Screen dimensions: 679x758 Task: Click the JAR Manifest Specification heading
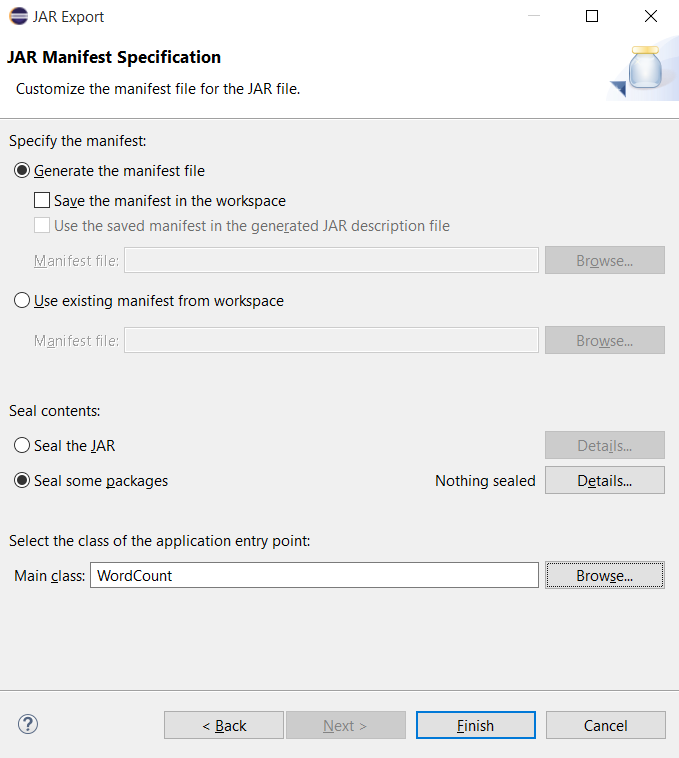114,57
